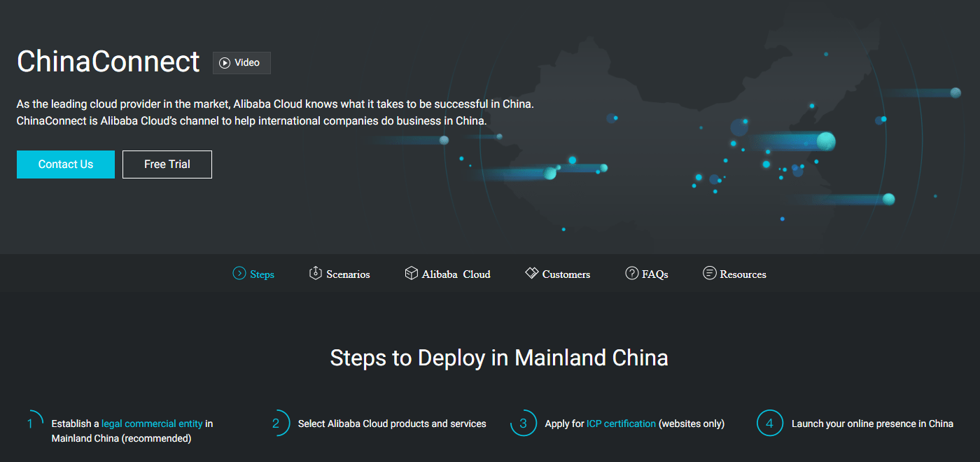Click the Resources list icon
980x462 pixels.
[709, 273]
